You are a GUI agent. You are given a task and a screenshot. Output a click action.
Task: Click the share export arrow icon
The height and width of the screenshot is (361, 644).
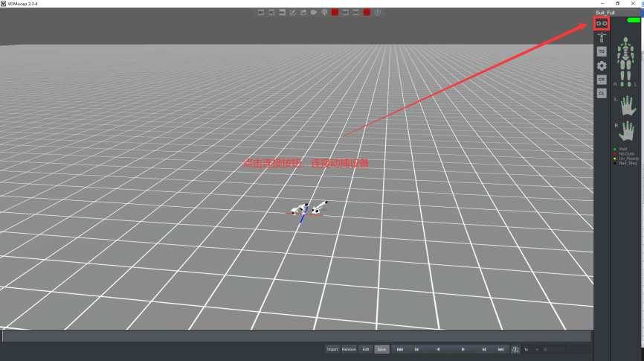point(303,13)
